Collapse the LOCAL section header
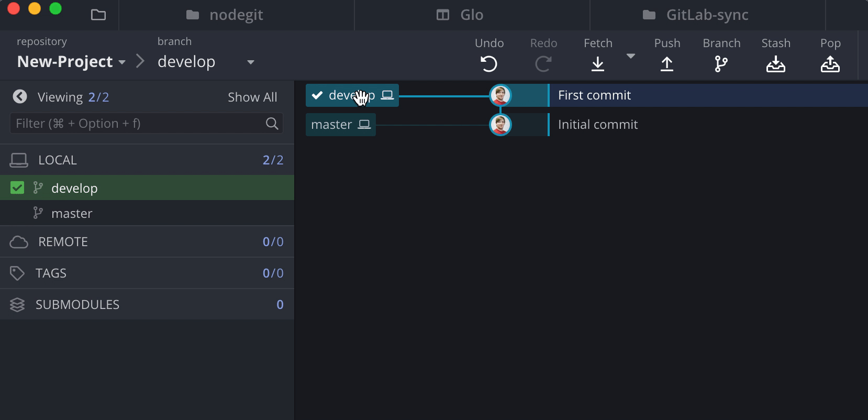Screen dimensions: 868x420 [147, 160]
